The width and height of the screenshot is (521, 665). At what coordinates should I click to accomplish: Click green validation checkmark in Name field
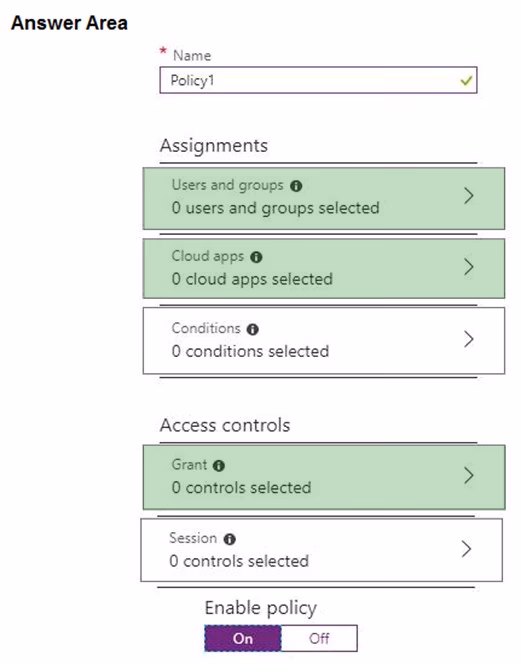(x=466, y=80)
